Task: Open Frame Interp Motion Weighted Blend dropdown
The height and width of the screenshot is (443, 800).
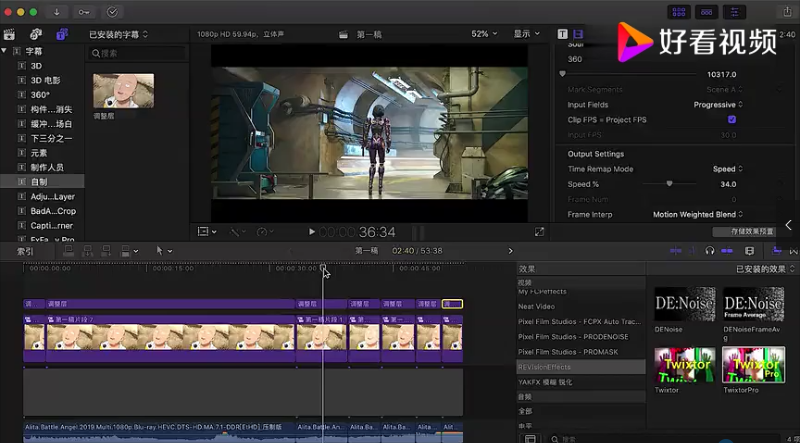Action: tap(698, 214)
